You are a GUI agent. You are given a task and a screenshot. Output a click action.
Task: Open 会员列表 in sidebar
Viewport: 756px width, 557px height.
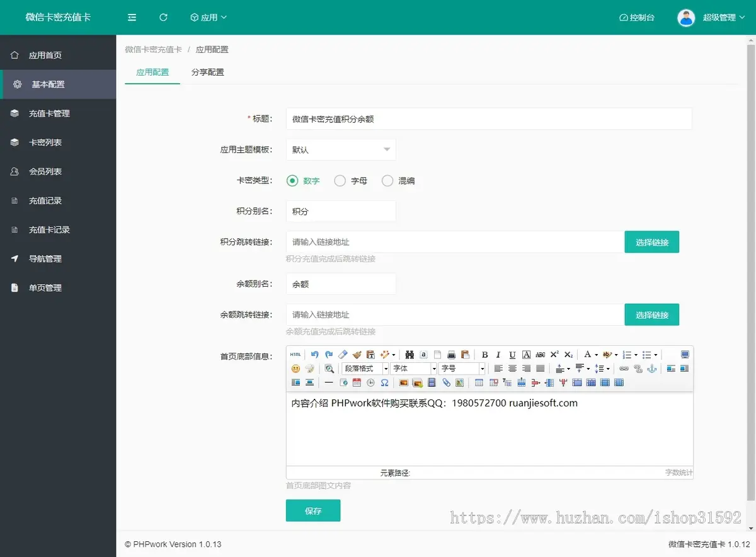(x=58, y=171)
